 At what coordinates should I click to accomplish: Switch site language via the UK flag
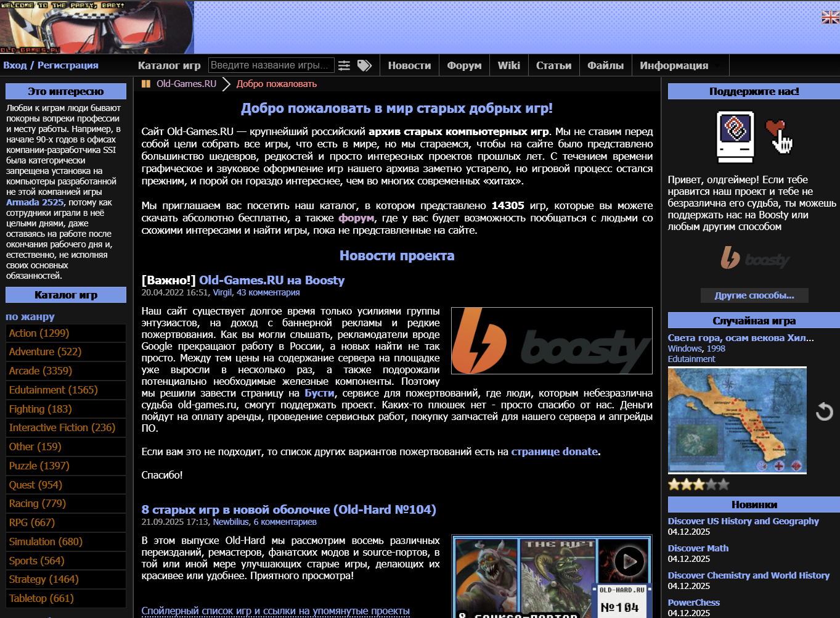click(830, 17)
